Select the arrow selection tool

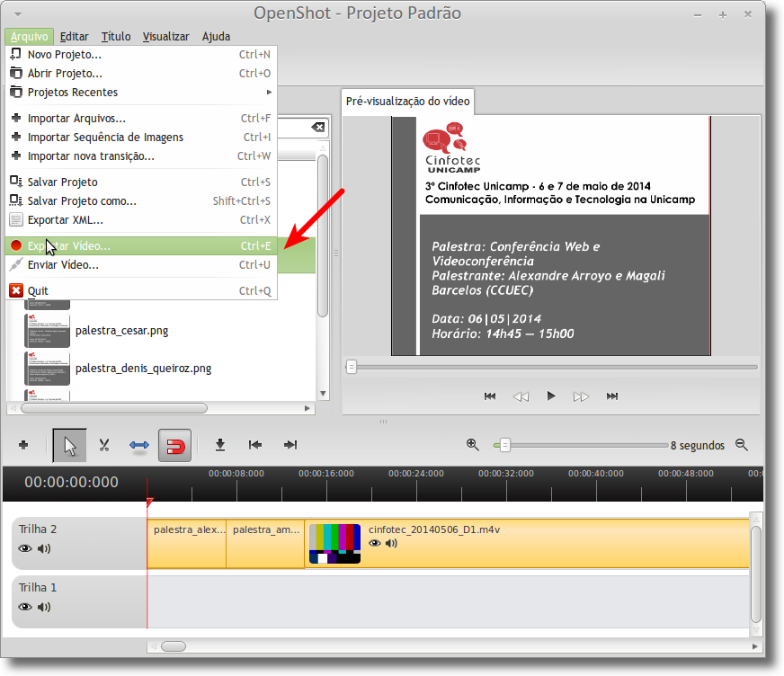pyautogui.click(x=69, y=445)
